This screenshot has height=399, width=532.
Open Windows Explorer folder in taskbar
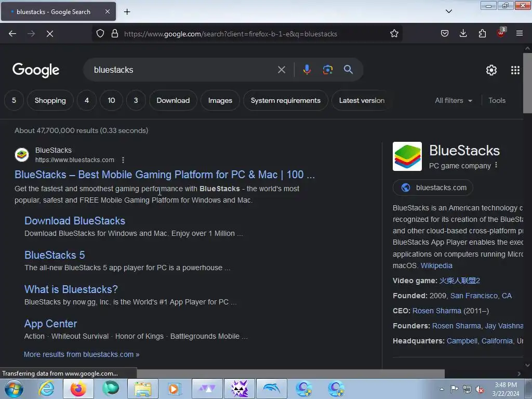pyautogui.click(x=143, y=389)
